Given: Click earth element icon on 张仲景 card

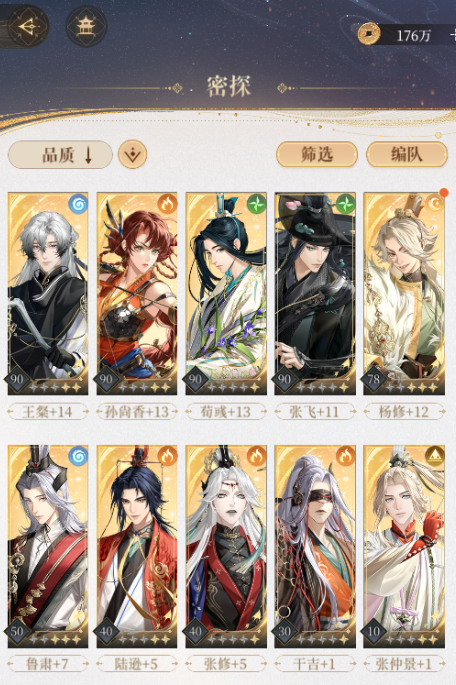Looking at the screenshot, I should coord(434,457).
